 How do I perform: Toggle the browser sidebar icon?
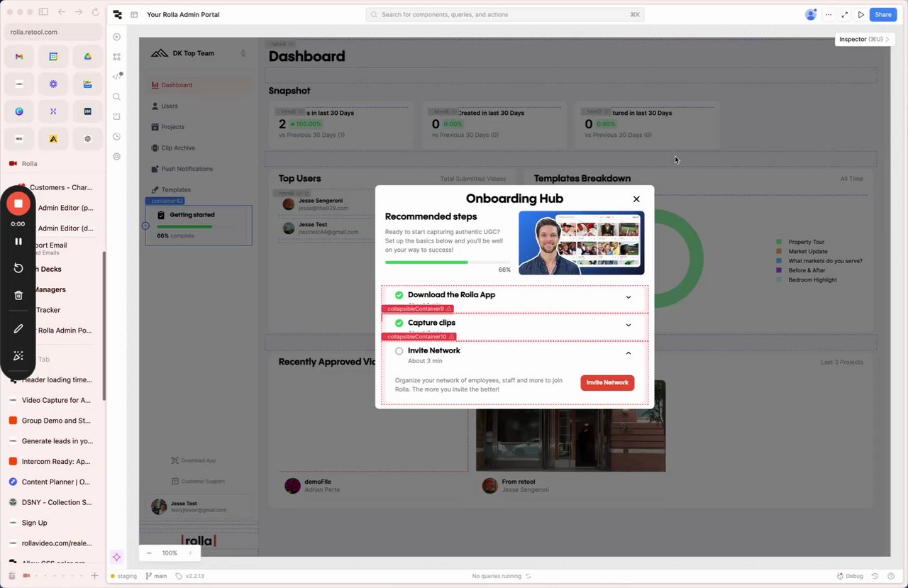43,12
